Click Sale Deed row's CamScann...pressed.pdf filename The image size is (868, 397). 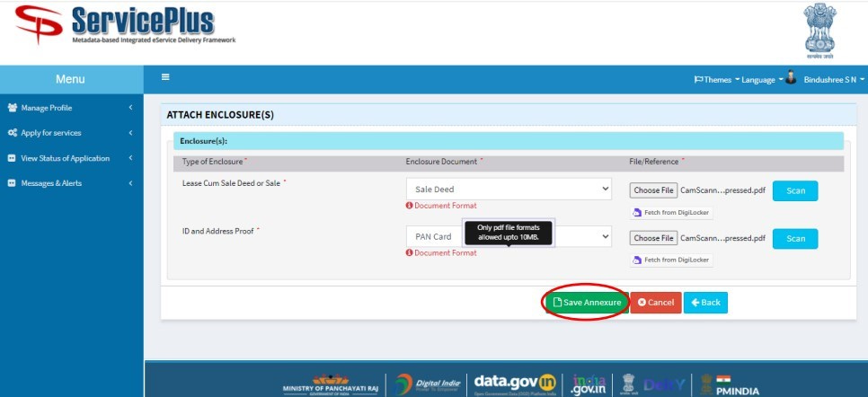pos(722,190)
